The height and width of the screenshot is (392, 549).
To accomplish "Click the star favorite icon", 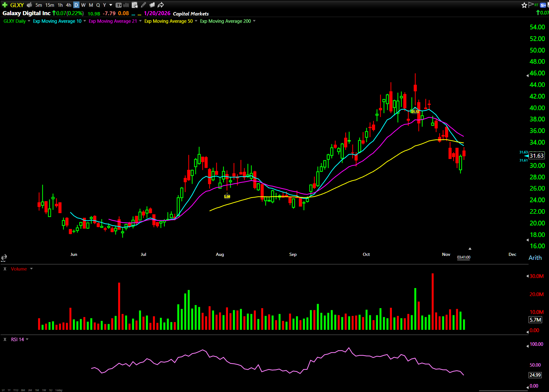I will click(x=524, y=5).
